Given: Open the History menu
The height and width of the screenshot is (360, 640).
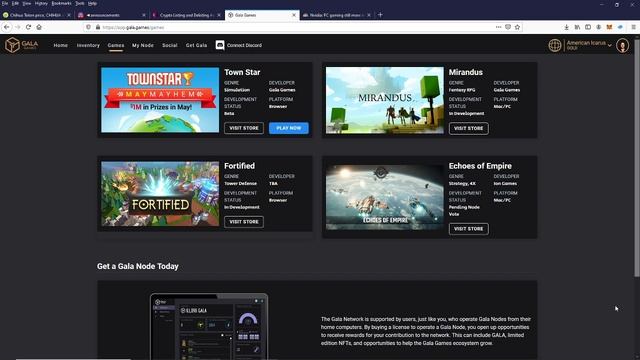Looking at the screenshot, I should [41, 3].
